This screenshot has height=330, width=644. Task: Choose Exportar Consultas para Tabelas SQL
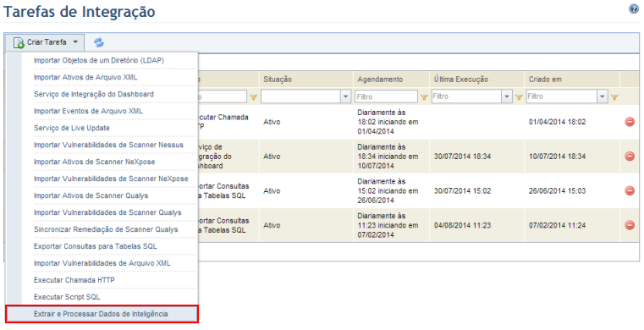(x=96, y=246)
